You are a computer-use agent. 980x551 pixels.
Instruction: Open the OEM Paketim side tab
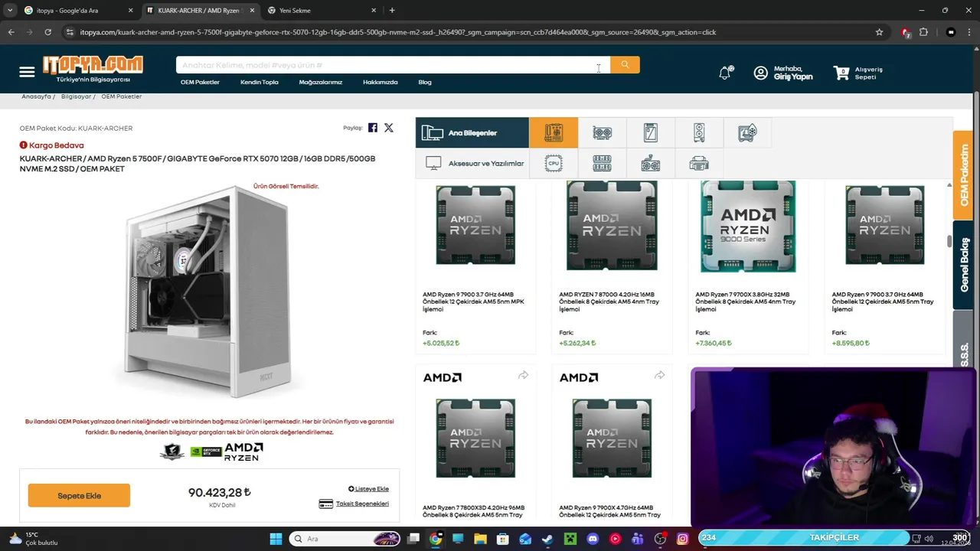tap(964, 176)
